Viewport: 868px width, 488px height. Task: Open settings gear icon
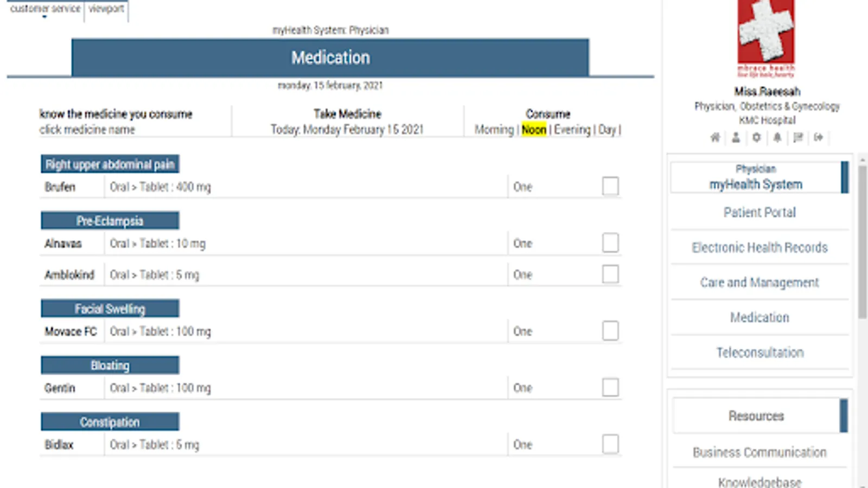click(756, 138)
